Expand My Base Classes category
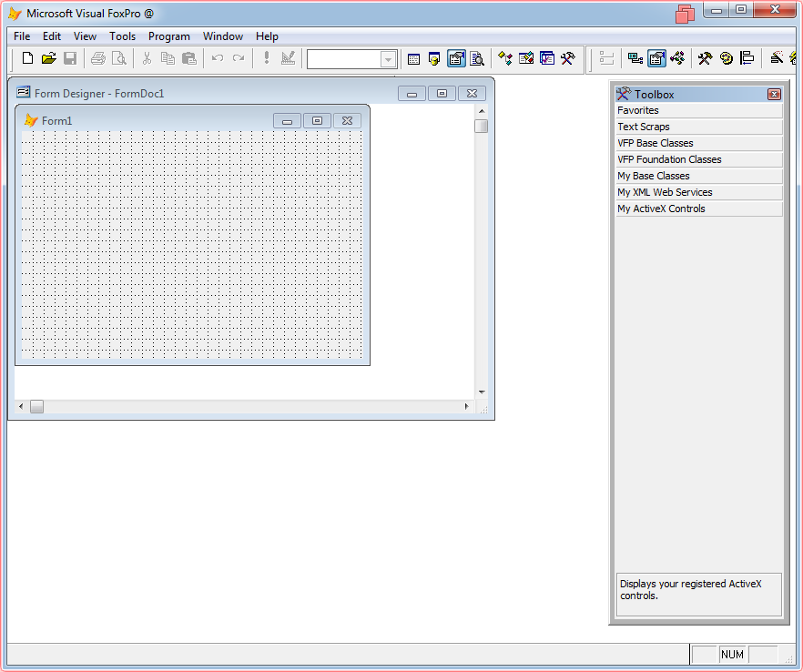The width and height of the screenshot is (803, 672). (699, 177)
